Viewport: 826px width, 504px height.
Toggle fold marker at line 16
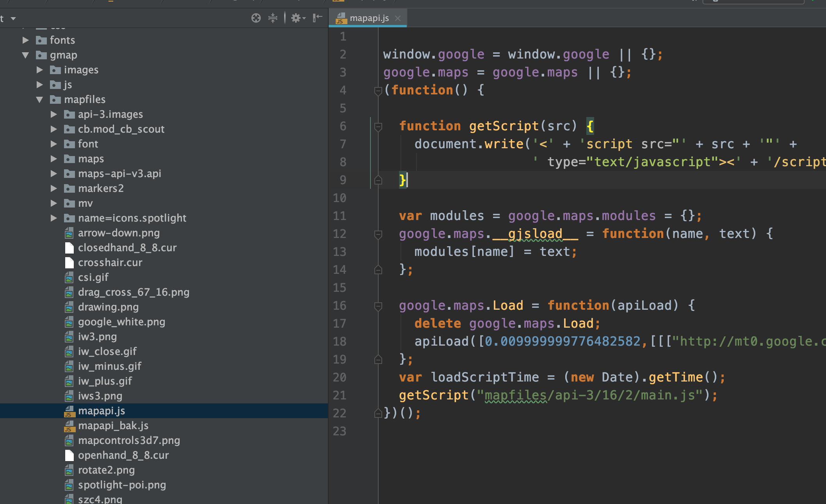point(378,306)
